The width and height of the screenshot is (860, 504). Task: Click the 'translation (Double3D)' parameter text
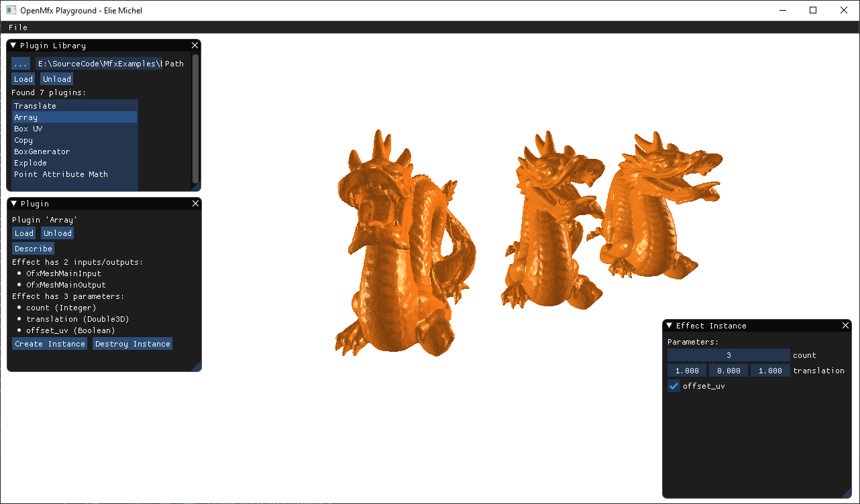click(x=78, y=319)
